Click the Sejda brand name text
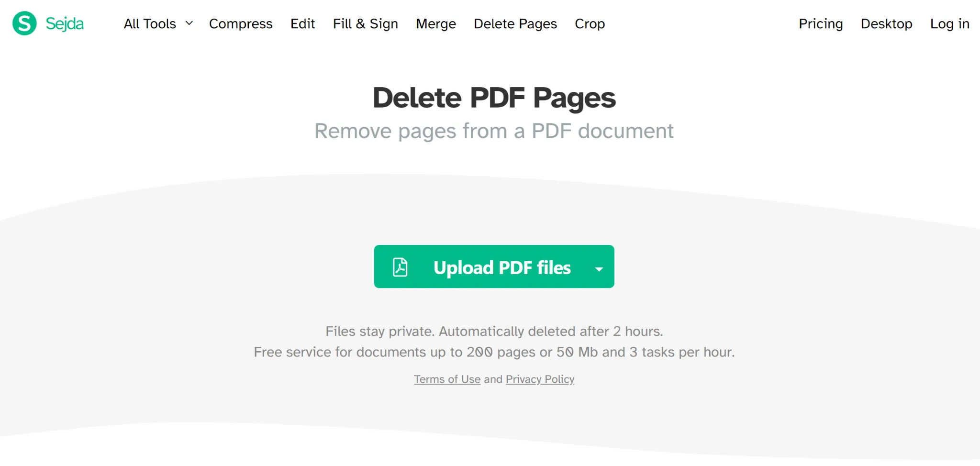The height and width of the screenshot is (466, 980). click(x=65, y=23)
